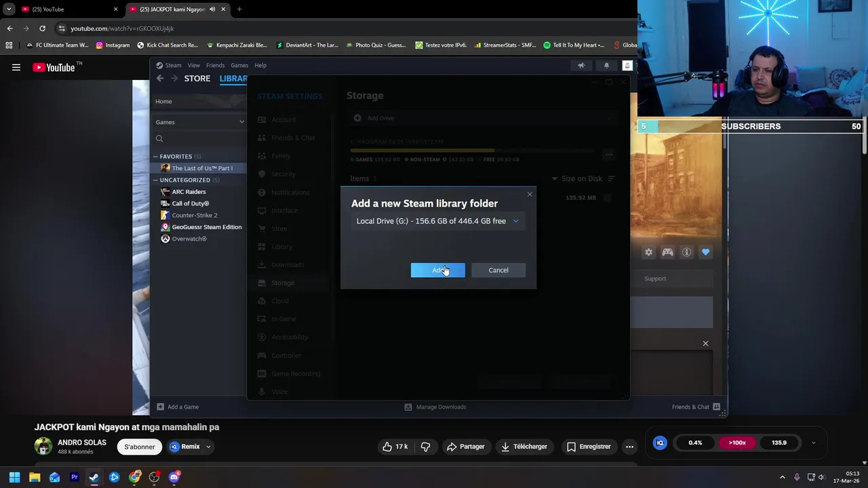
Task: Open Discord from the taskbar
Action: tap(174, 477)
